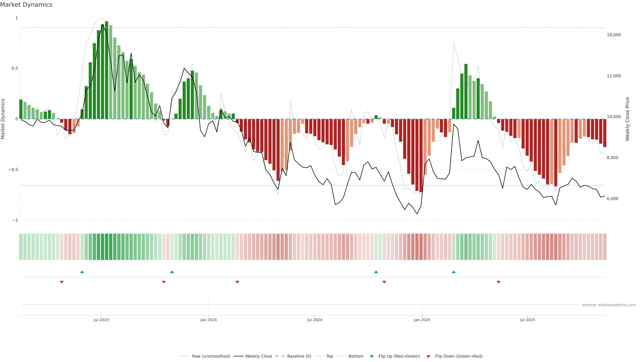
Task: Click the green flip-up marker after Jul 2024
Action: coord(376,272)
